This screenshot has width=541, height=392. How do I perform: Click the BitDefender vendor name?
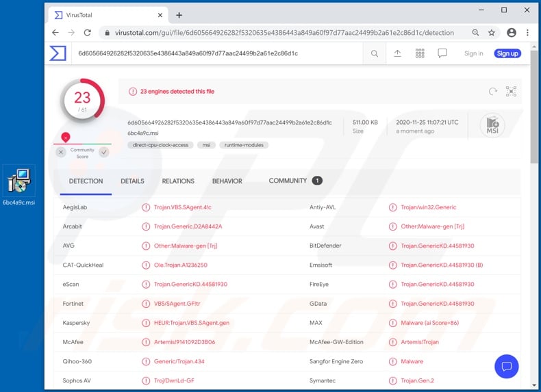coord(325,246)
